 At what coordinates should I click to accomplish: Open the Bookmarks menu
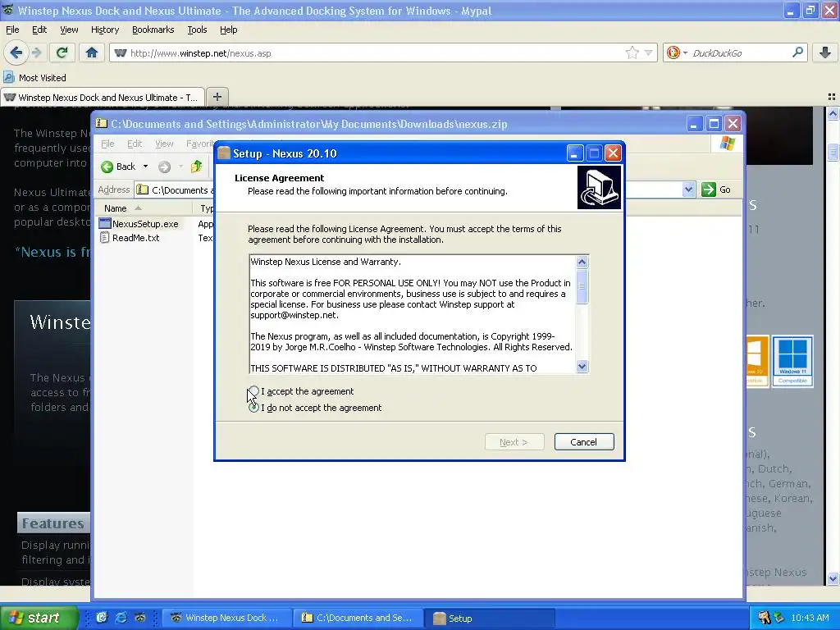click(x=153, y=30)
